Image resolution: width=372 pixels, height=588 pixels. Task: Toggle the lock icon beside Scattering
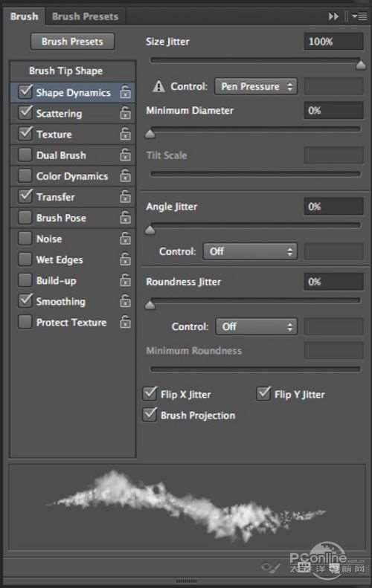point(126,113)
